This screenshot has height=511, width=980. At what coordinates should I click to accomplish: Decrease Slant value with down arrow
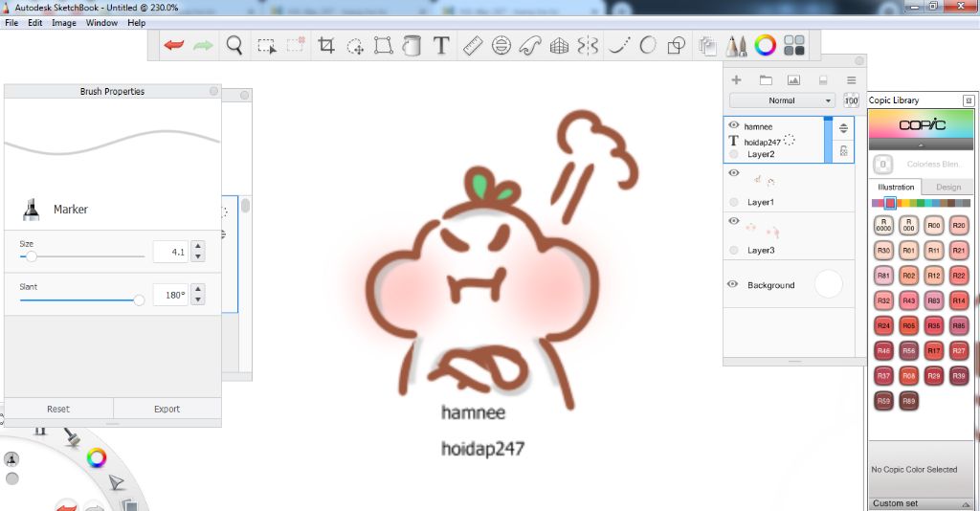[198, 300]
